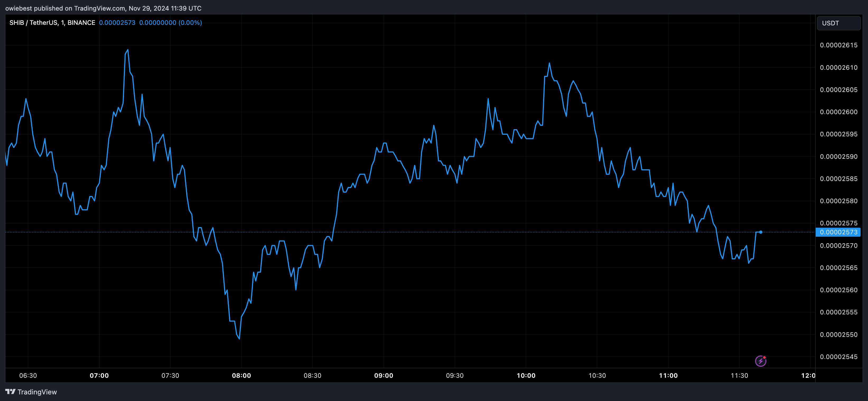Open the TradingView.com link in the header
The image size is (868, 401).
[100, 8]
